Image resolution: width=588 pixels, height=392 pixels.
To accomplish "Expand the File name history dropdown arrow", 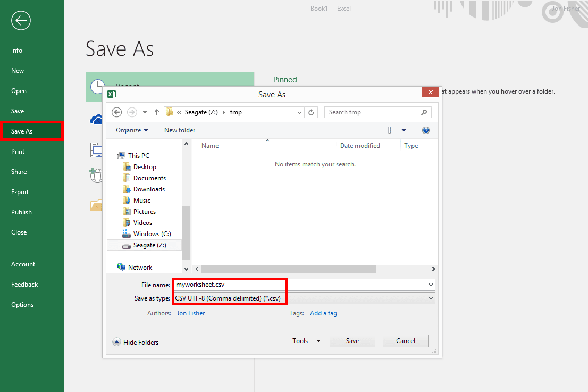I will click(431, 285).
